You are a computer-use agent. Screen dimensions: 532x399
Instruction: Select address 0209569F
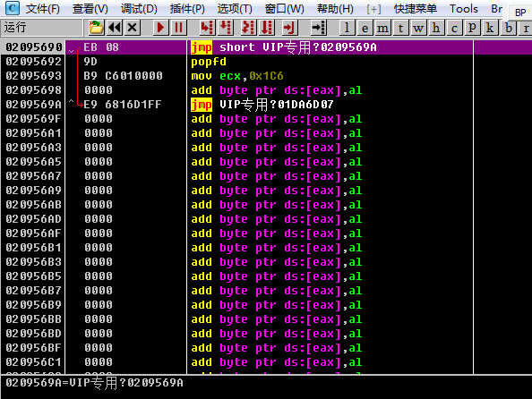(34, 119)
